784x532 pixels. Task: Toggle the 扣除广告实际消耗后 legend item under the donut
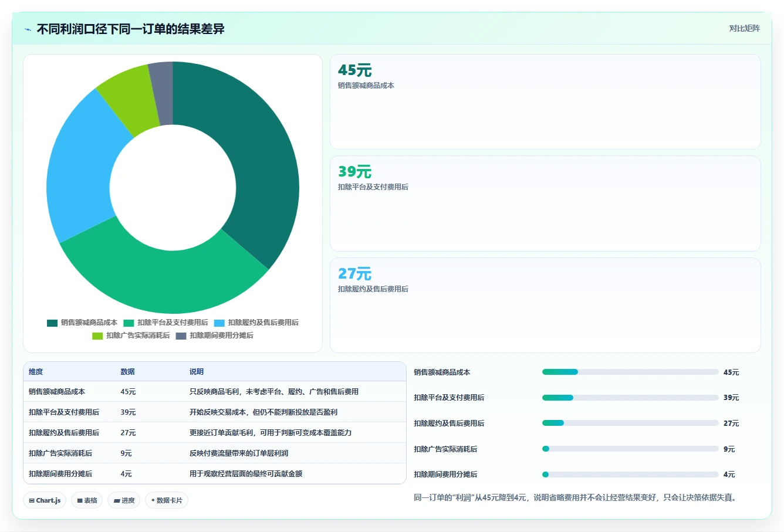click(x=131, y=336)
